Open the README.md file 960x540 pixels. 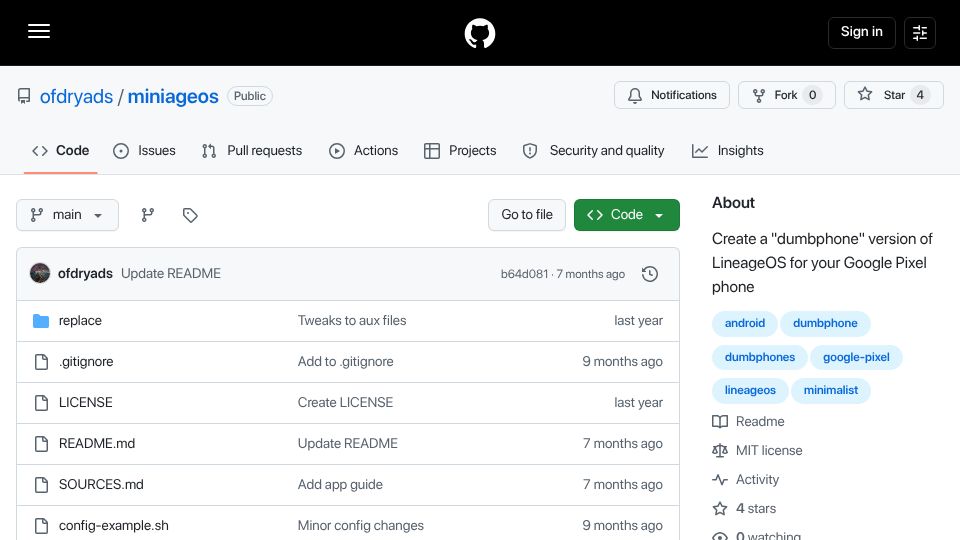[97, 443]
